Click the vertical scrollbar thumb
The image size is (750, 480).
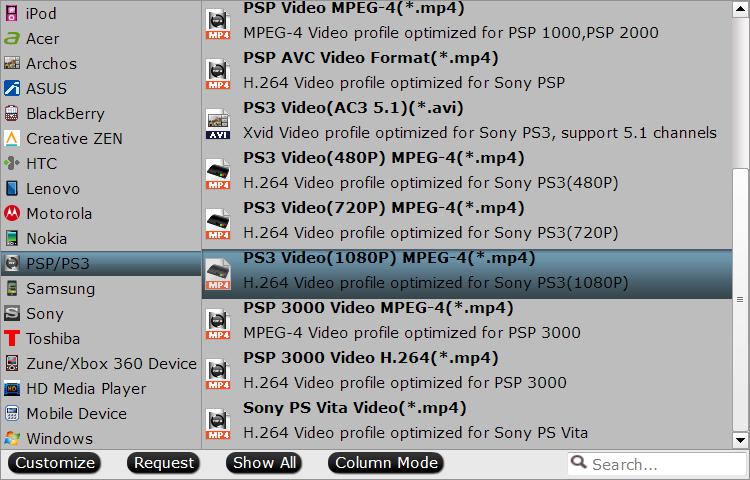tap(740, 300)
